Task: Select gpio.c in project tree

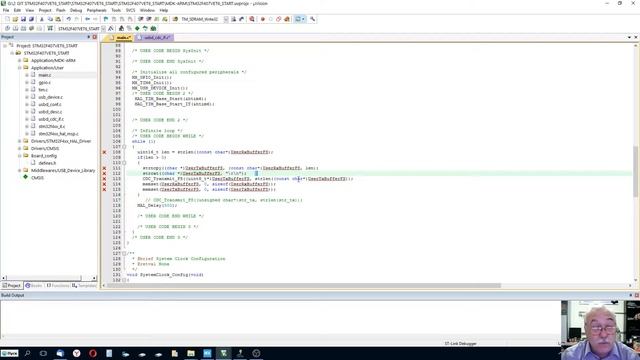Action: tap(44, 82)
